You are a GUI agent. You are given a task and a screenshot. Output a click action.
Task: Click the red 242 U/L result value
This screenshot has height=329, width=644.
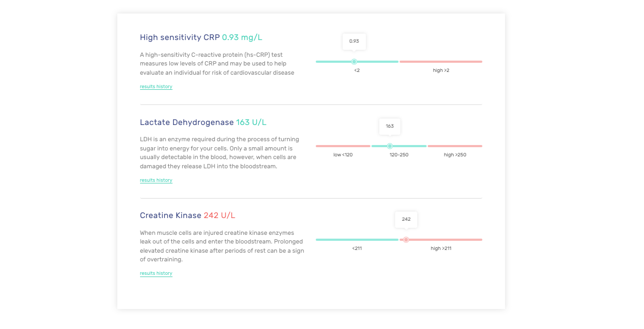click(219, 215)
